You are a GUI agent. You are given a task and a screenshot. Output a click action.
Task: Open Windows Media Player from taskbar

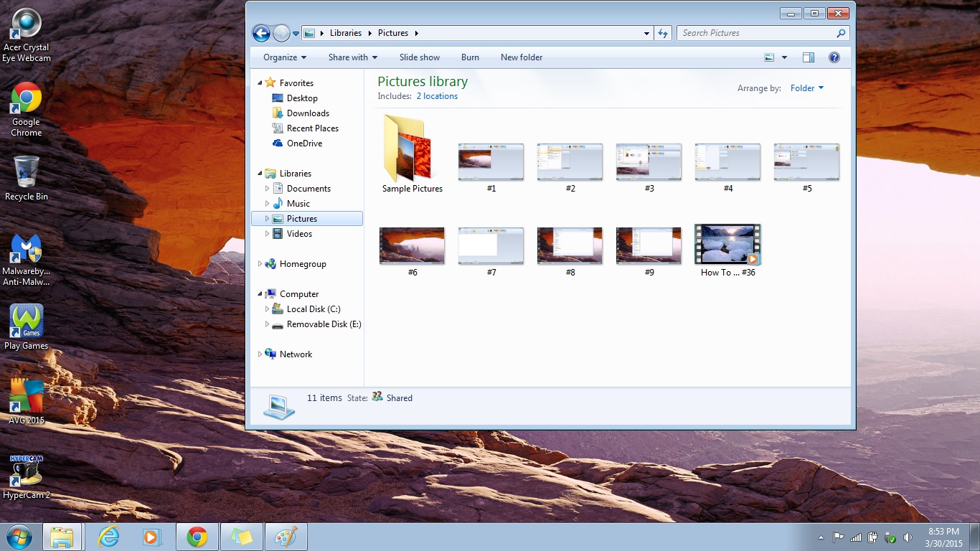click(151, 537)
